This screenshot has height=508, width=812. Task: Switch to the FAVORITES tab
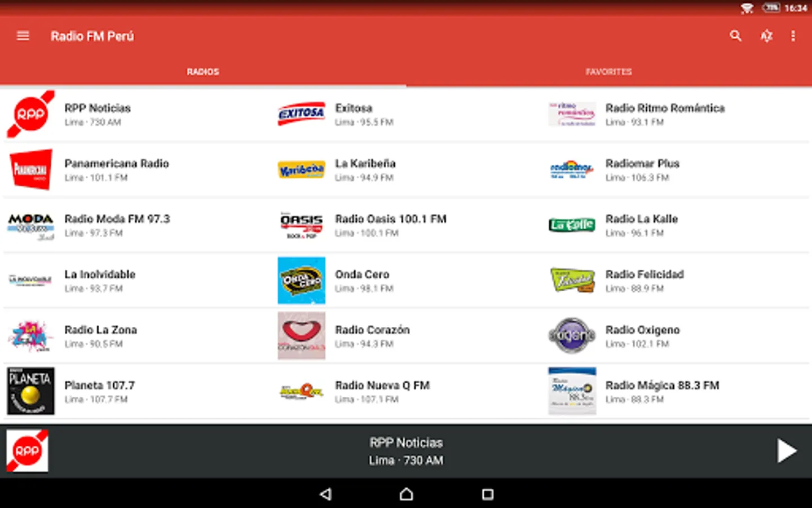point(609,72)
